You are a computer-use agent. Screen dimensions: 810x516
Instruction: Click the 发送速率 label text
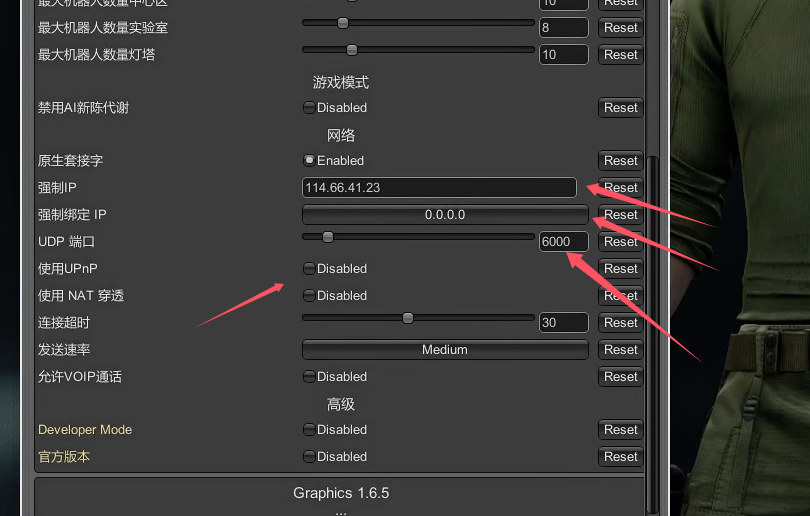(64, 350)
